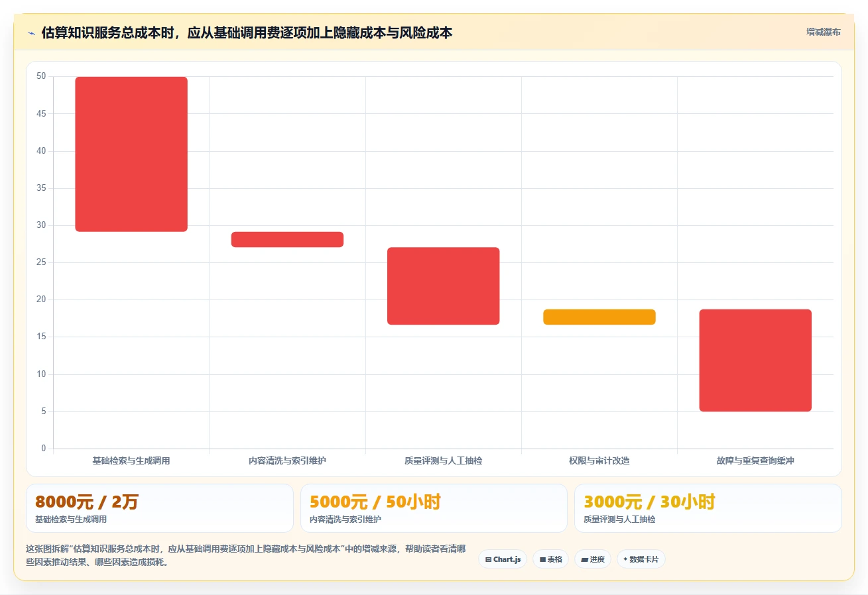The width and height of the screenshot is (868, 595).
Task: Click the x-axis label 质量评测与人工抽检
Action: pos(443,460)
